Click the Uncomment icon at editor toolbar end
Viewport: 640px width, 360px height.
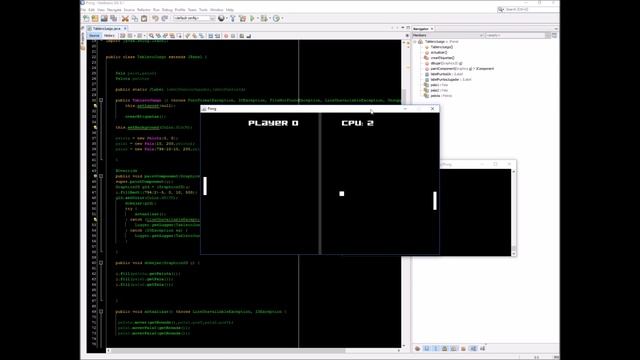point(249,36)
